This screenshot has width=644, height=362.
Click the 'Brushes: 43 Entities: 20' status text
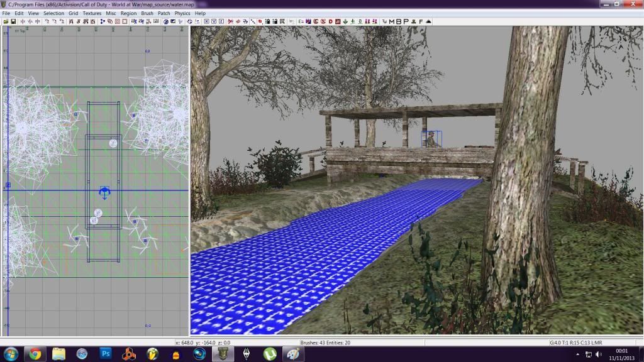[x=325, y=343]
